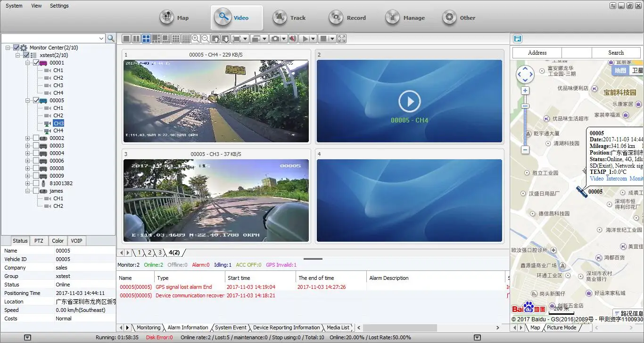Click the snapshot camera icon
The height and width of the screenshot is (343, 644).
275,39
